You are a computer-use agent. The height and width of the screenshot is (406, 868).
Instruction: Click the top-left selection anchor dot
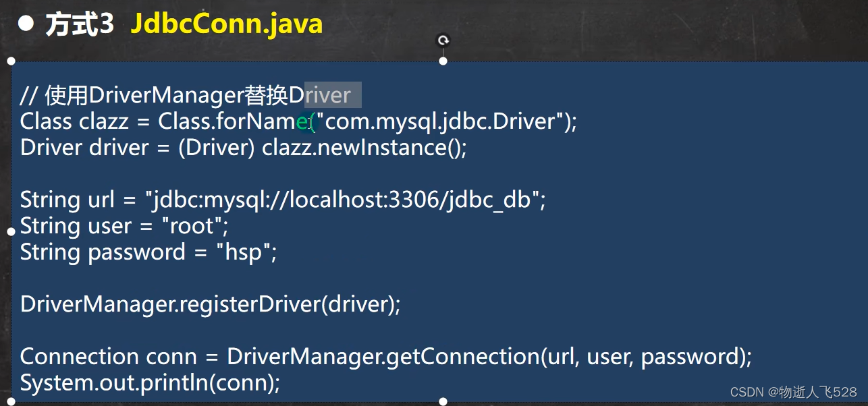(x=11, y=61)
